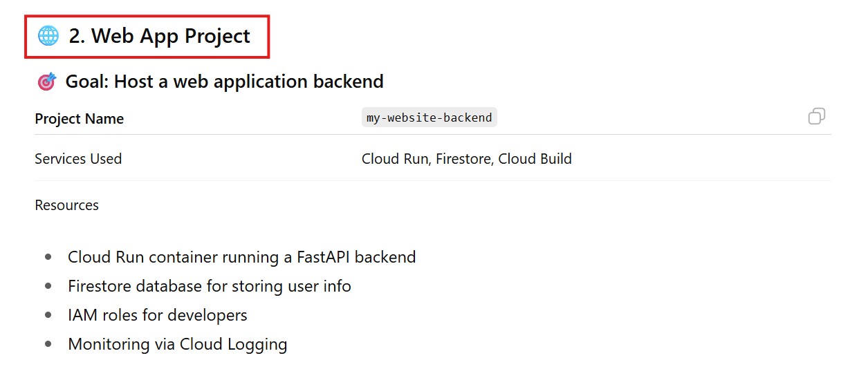Image resolution: width=868 pixels, height=378 pixels.
Task: Copy the project name code snippet
Action: point(816,117)
